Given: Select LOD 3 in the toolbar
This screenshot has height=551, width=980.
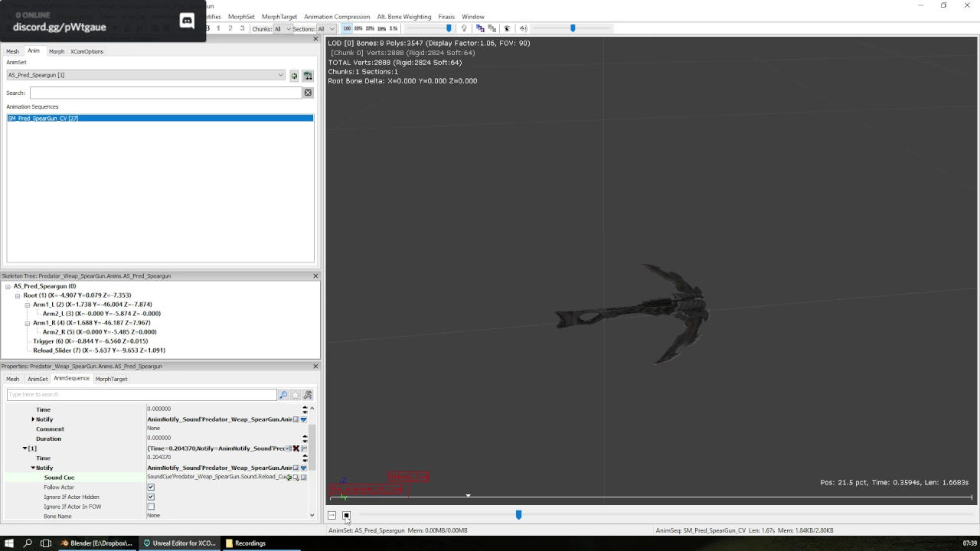Looking at the screenshot, I should click(242, 28).
